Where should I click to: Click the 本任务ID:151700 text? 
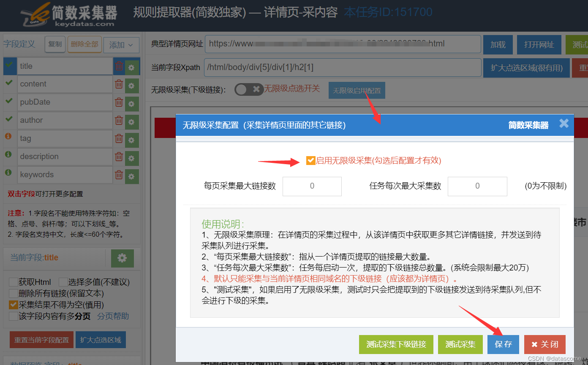coord(388,12)
